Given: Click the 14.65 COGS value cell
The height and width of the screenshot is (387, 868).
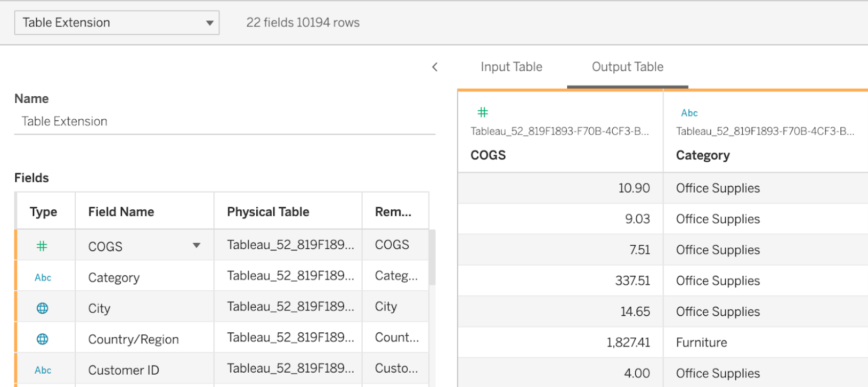Looking at the screenshot, I should [x=561, y=312].
